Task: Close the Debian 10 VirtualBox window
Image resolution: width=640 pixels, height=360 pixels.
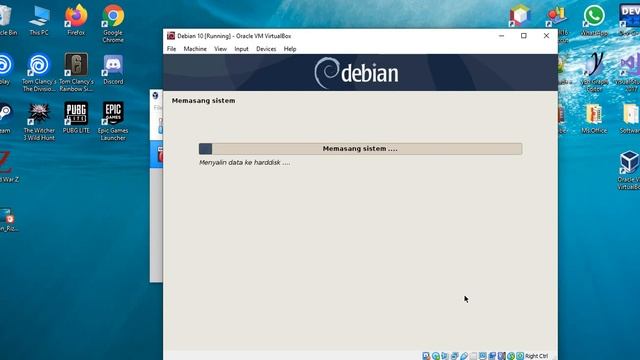Action: [546, 36]
